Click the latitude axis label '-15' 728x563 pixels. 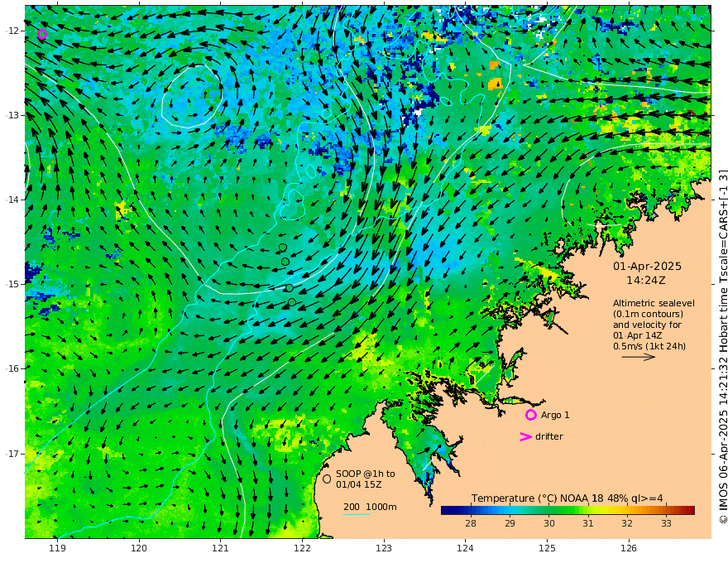click(x=12, y=284)
